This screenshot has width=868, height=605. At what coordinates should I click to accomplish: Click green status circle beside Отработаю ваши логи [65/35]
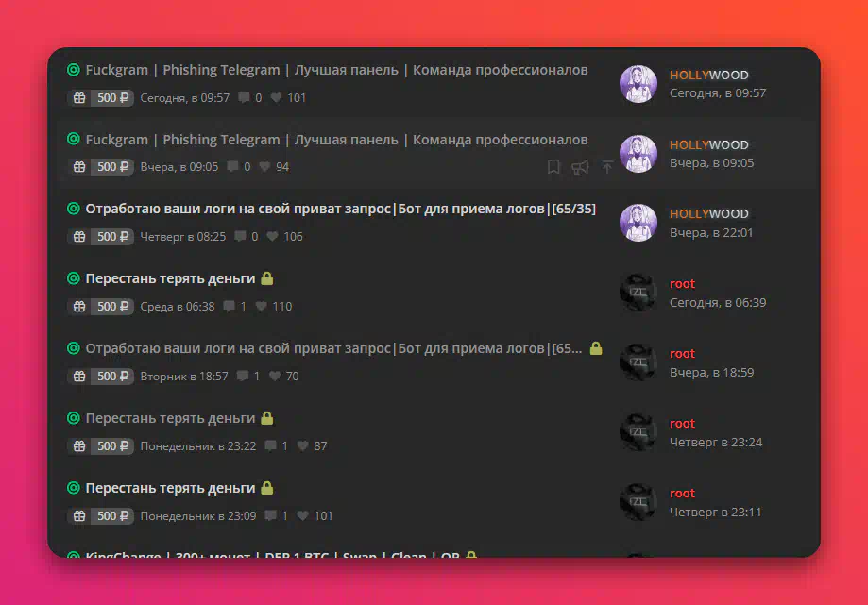coord(74,209)
